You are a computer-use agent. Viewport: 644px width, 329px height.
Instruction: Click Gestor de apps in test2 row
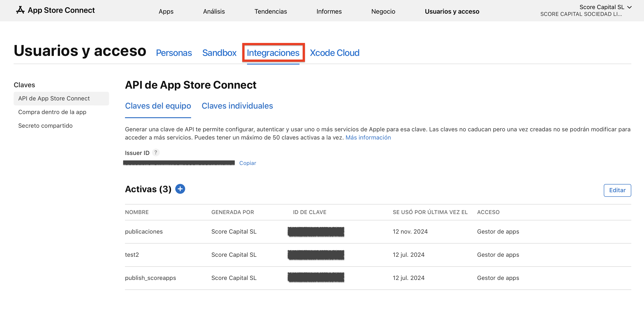point(498,254)
